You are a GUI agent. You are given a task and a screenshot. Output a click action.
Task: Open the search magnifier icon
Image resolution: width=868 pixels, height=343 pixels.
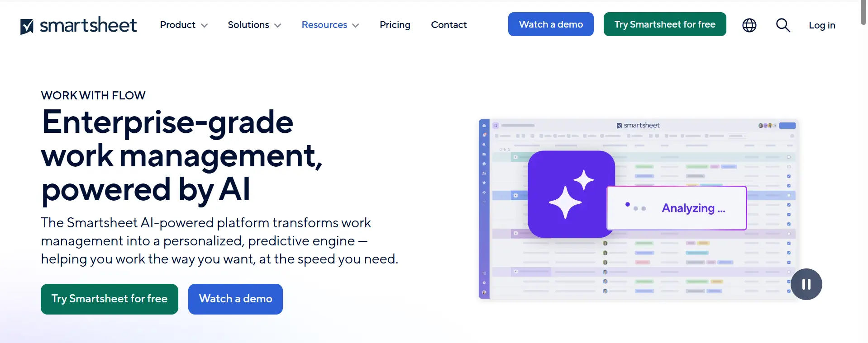click(783, 25)
